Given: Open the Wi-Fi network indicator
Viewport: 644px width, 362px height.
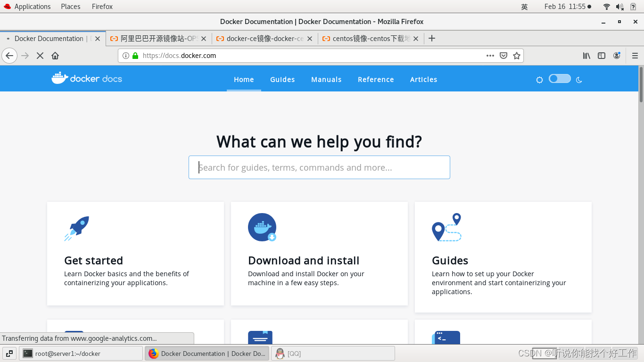Looking at the screenshot, I should [x=607, y=7].
